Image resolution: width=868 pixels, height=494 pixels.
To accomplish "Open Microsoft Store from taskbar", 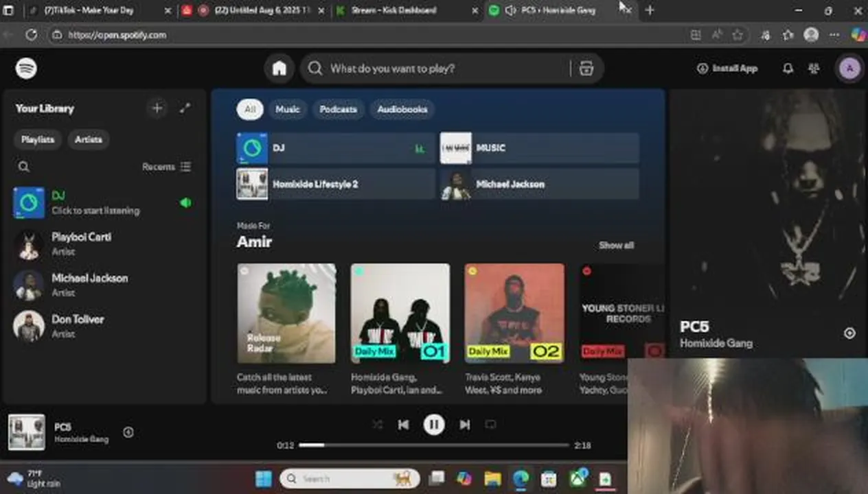I will pos(548,479).
